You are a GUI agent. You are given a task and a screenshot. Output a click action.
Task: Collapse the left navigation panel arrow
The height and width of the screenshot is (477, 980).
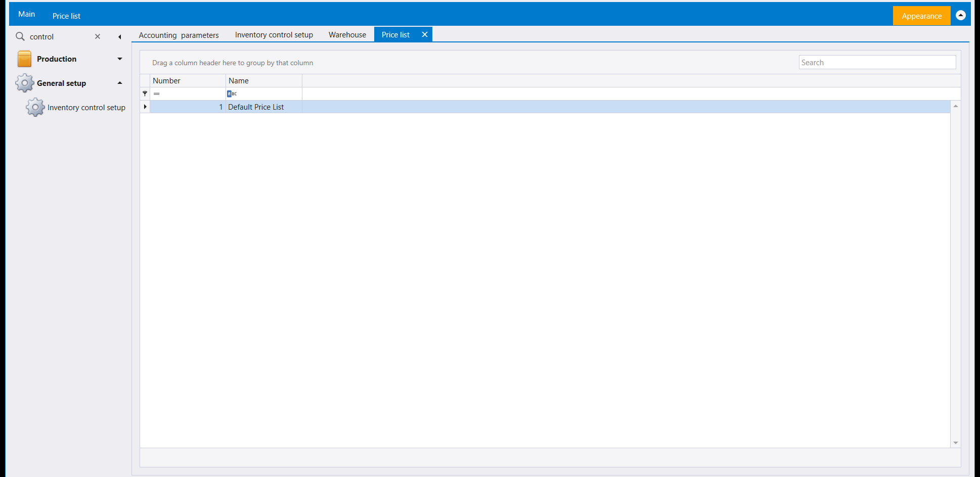(120, 37)
